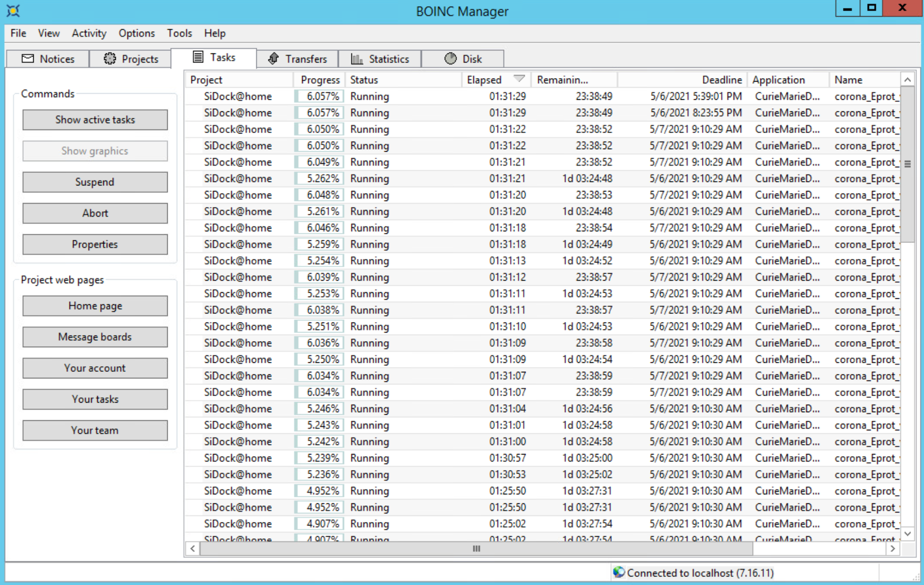Open Your account page
Screen dimensions: 924x585
[95, 368]
